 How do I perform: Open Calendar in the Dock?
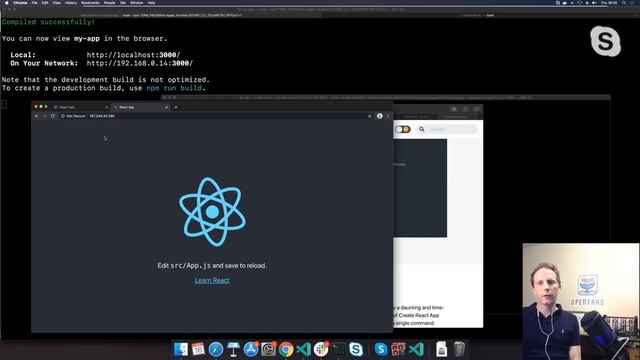pyautogui.click(x=198, y=349)
